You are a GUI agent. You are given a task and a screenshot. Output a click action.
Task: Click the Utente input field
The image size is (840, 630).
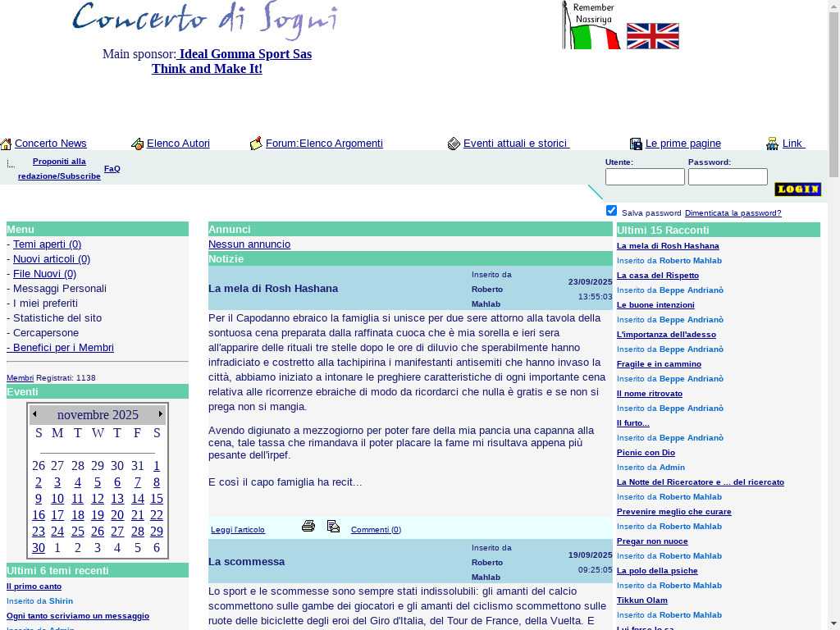[644, 177]
